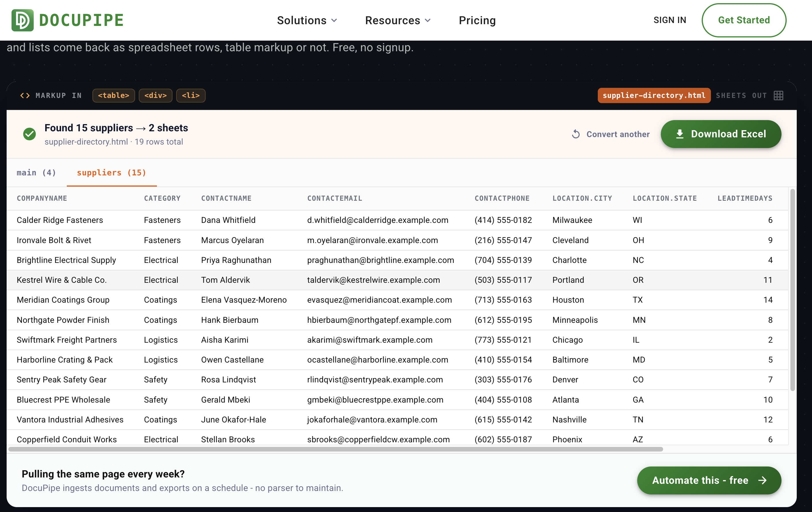
Task: Click the Marcus Oyelaran contact name
Action: click(x=232, y=240)
